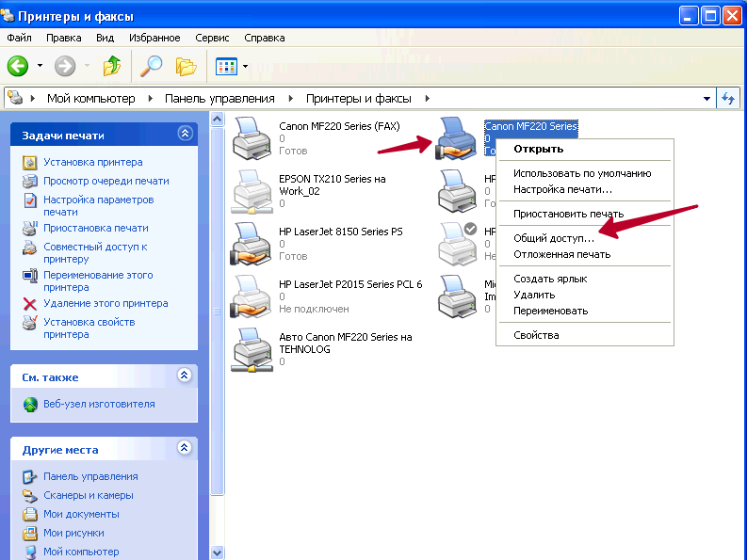
Task: Select Авто Canon MF220 Series на TEHNOLOG printer
Action: [251, 349]
